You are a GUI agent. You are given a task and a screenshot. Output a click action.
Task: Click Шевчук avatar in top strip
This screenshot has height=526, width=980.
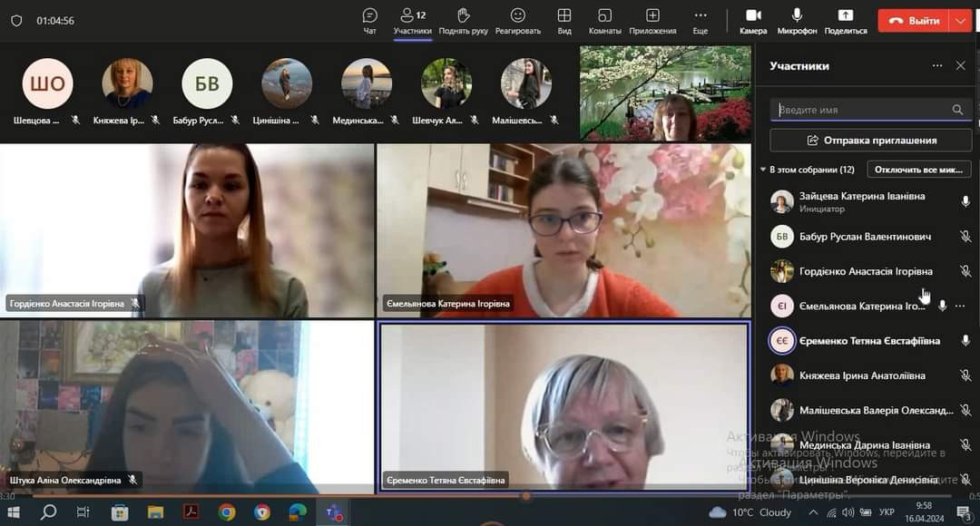(x=446, y=83)
